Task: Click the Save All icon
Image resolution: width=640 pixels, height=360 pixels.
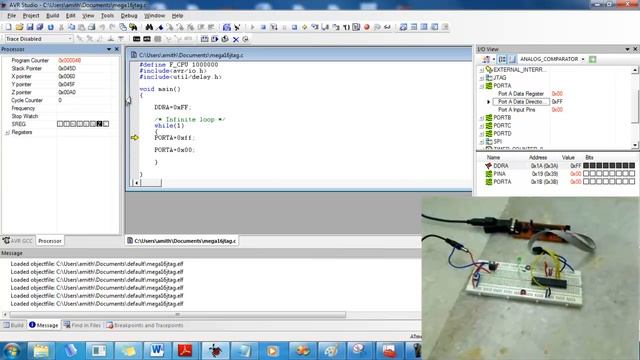Action: pos(40,27)
